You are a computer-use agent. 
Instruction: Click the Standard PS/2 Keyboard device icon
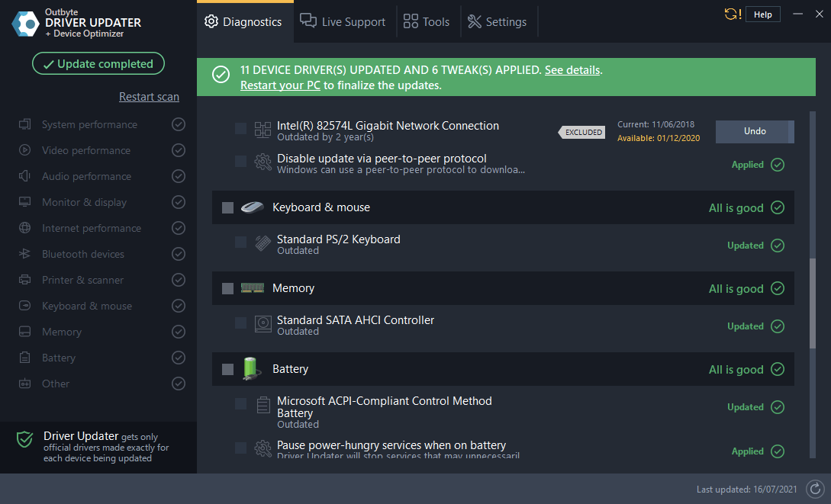pos(263,244)
